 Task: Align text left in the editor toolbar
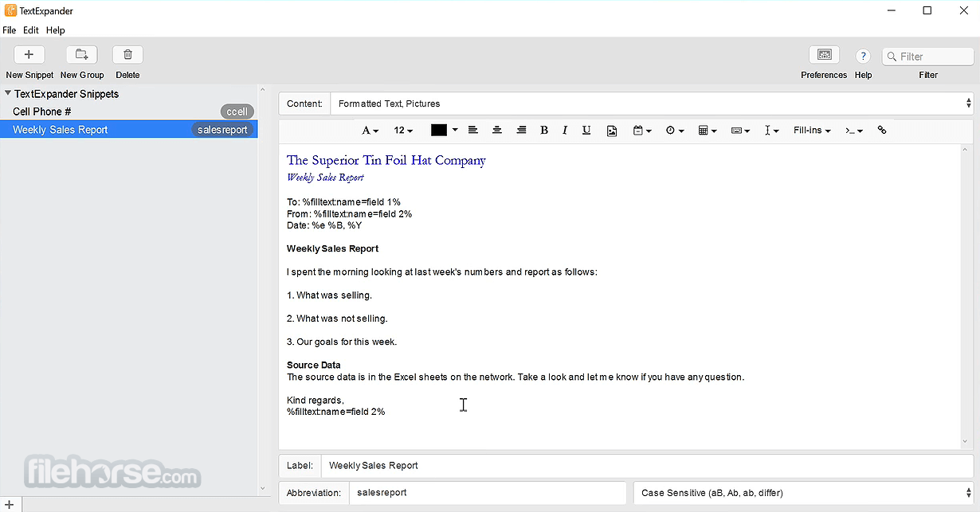(x=472, y=130)
